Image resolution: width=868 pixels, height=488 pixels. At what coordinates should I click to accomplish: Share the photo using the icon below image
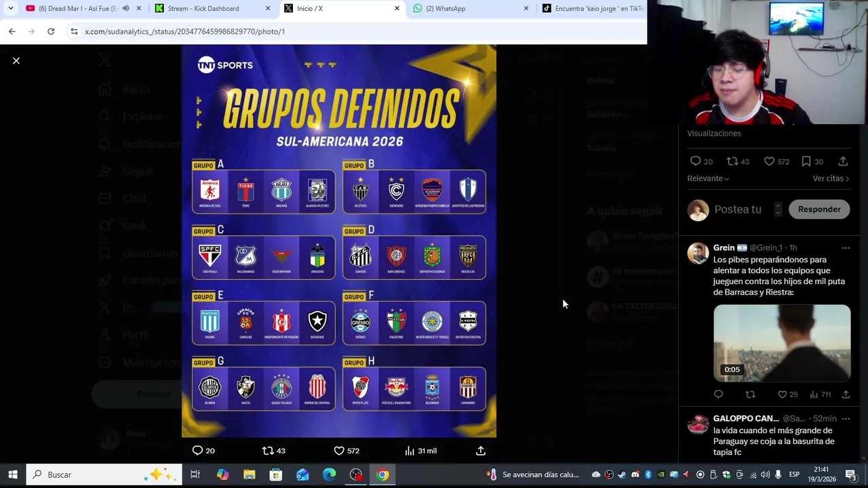(481, 451)
